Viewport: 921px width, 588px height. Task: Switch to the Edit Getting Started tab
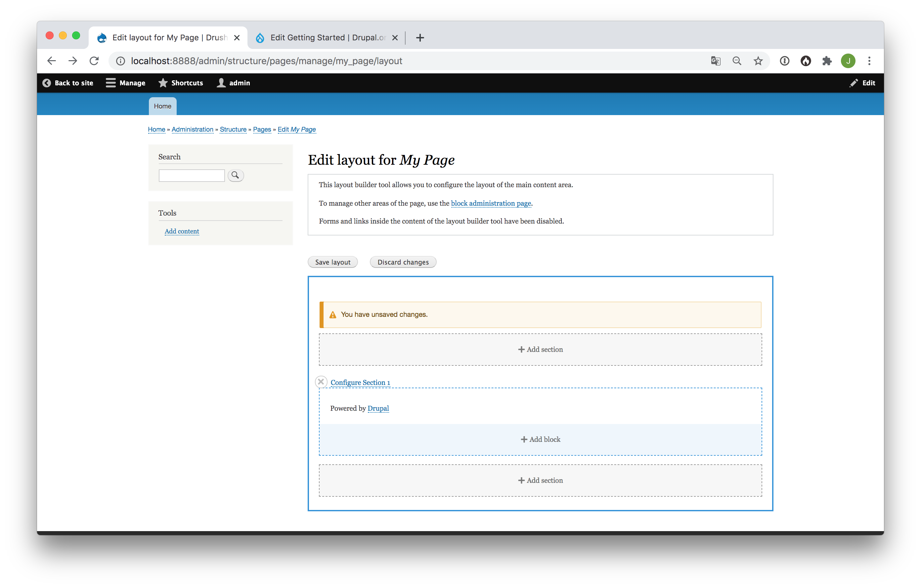(x=327, y=37)
